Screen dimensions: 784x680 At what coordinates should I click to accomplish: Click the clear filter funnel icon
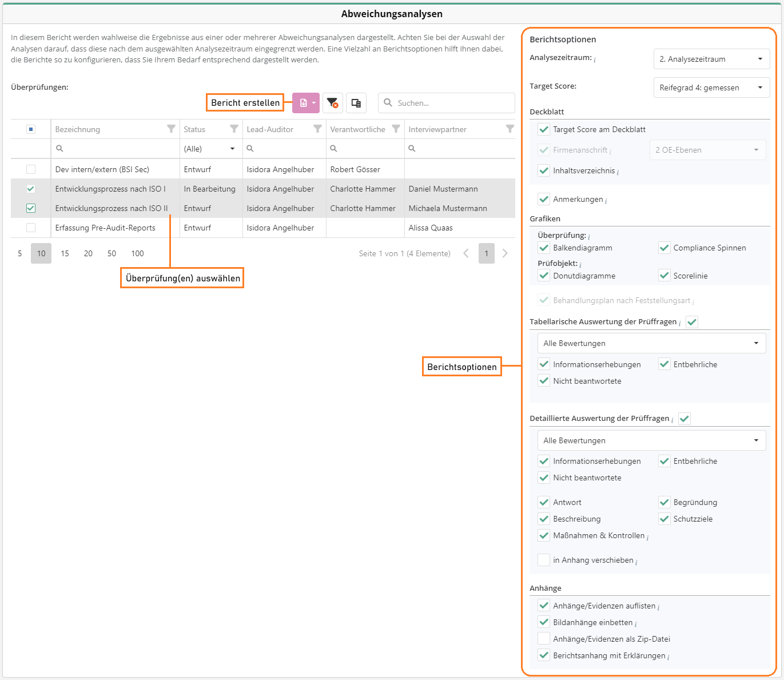(332, 103)
